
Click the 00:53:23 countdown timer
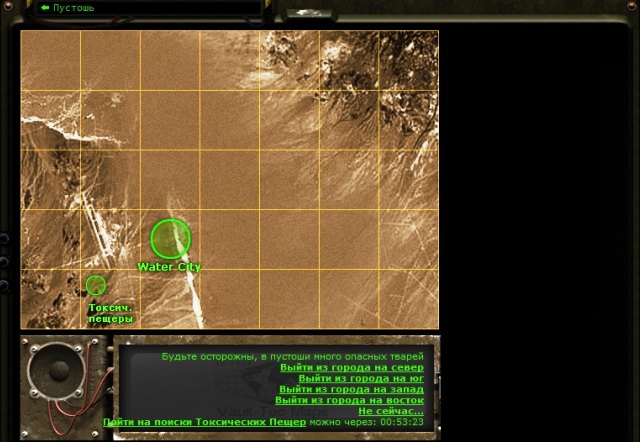402,422
